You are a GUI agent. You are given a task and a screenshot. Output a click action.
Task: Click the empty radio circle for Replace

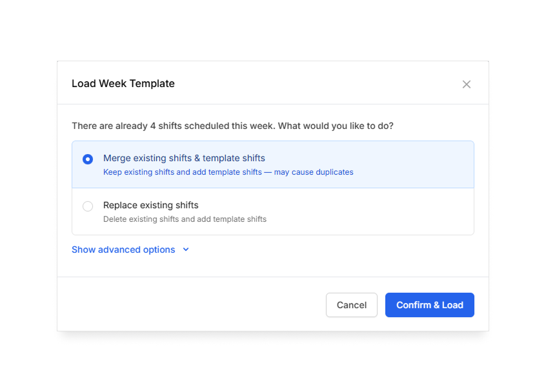click(88, 206)
